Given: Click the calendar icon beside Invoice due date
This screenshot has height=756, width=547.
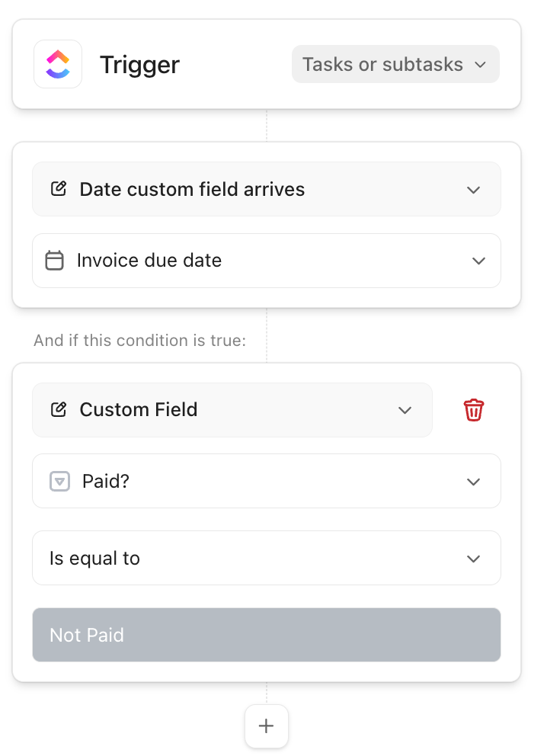Looking at the screenshot, I should pyautogui.click(x=54, y=261).
